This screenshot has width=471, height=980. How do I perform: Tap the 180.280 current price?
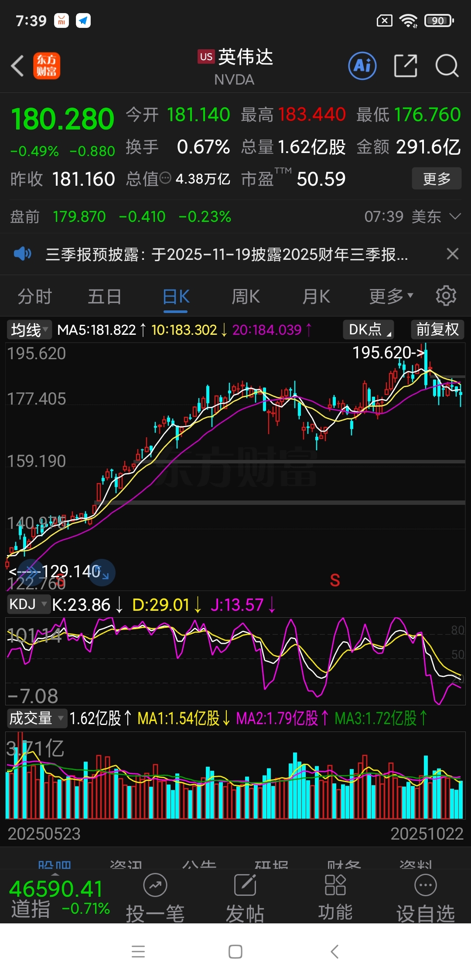click(63, 119)
